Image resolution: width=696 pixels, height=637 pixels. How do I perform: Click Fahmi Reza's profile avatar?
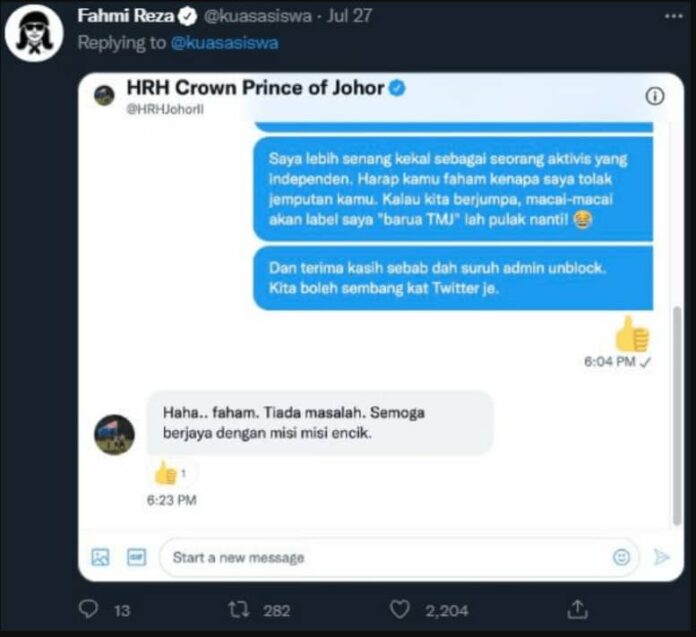34,33
